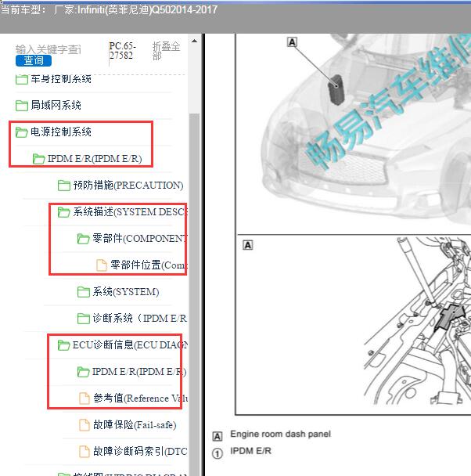Click the tree panel scroll-up arrow
The height and width of the screenshot is (476, 471).
pos(194,41)
